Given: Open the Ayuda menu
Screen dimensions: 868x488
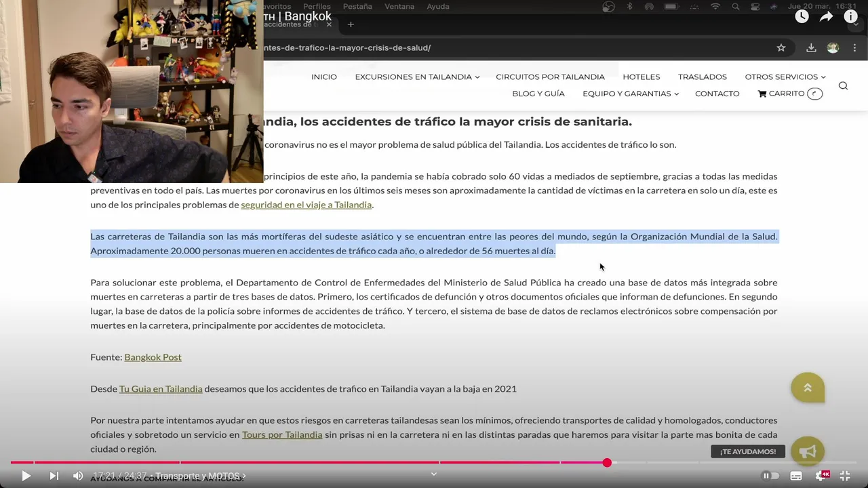Looking at the screenshot, I should (438, 6).
